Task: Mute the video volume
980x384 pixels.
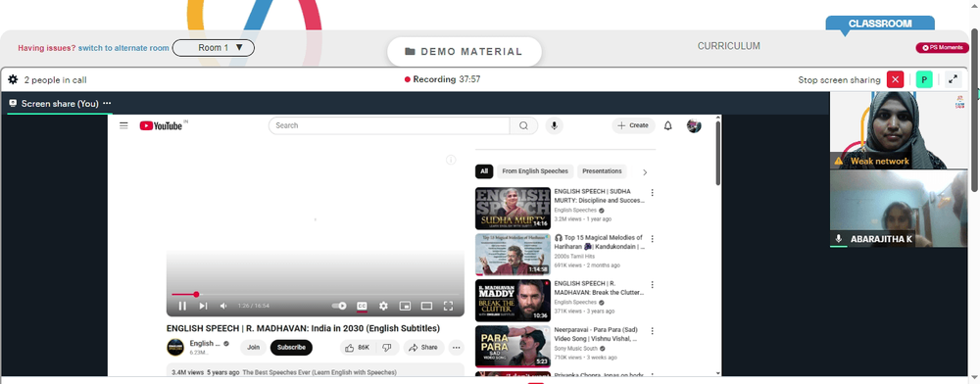Action: (x=223, y=306)
